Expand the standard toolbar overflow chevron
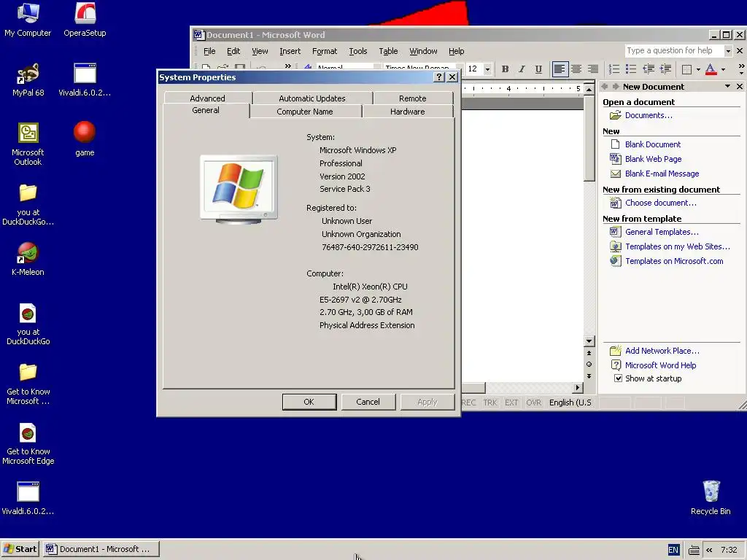Screen dimensions: 747x560 click(x=287, y=67)
